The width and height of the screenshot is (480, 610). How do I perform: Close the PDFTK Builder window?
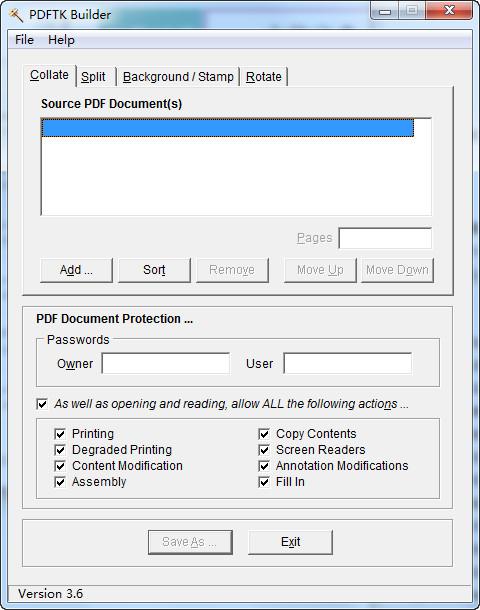click(449, 11)
